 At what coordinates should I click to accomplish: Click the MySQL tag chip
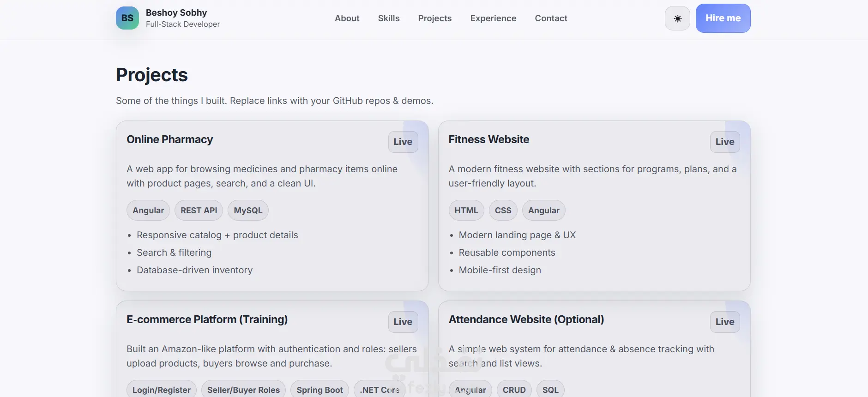[248, 211]
